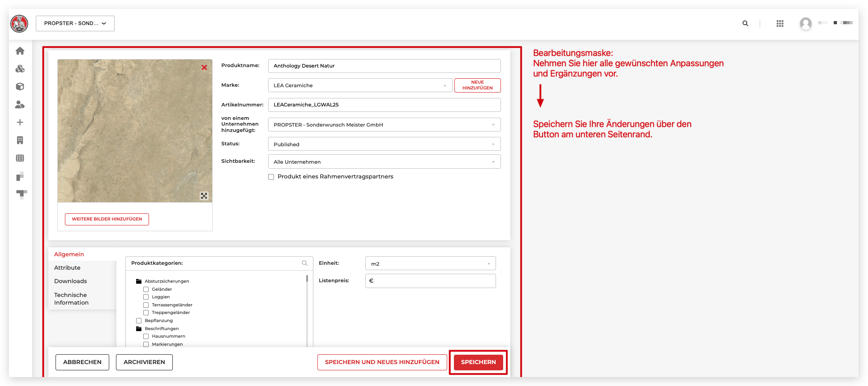Open the apps grid icon
Image resolution: width=868 pixels, height=386 pixels.
point(780,23)
